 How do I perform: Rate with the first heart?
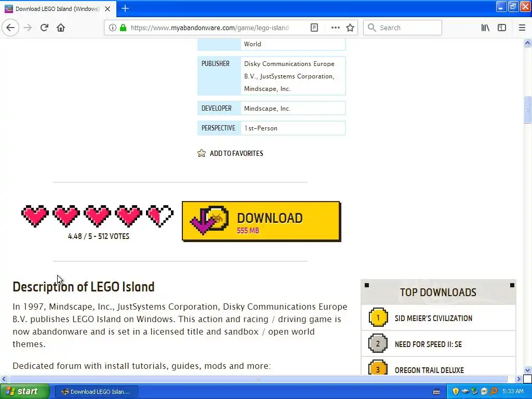[35, 216]
